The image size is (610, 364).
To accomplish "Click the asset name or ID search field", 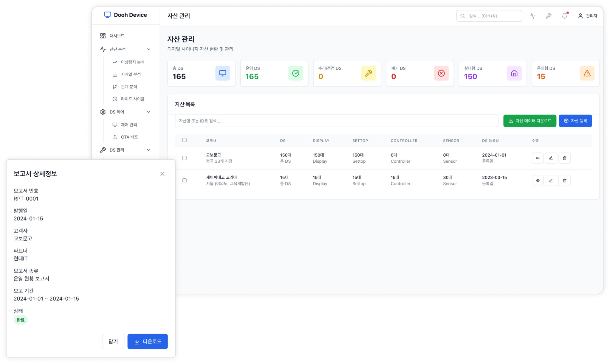I will coord(336,121).
